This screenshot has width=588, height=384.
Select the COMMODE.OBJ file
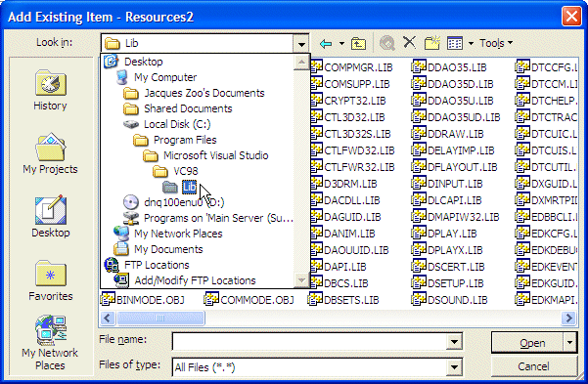coord(249,300)
